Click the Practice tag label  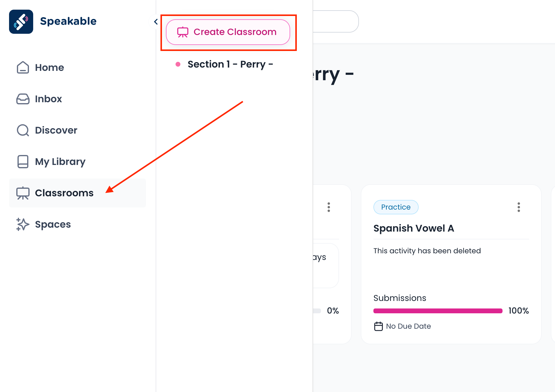pyautogui.click(x=396, y=207)
